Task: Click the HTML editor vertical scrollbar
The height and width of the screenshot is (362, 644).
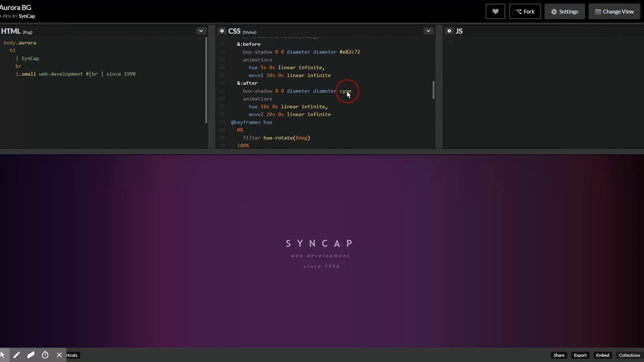Action: [x=206, y=80]
